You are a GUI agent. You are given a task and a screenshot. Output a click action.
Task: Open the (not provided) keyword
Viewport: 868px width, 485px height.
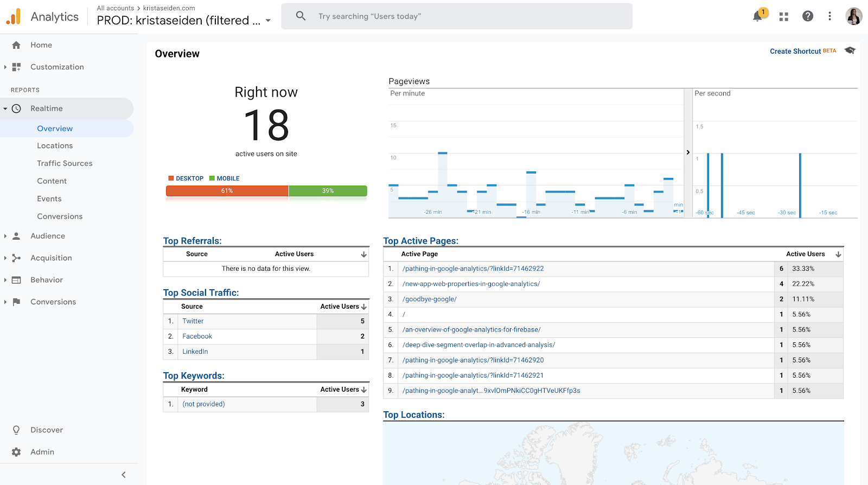click(x=203, y=404)
